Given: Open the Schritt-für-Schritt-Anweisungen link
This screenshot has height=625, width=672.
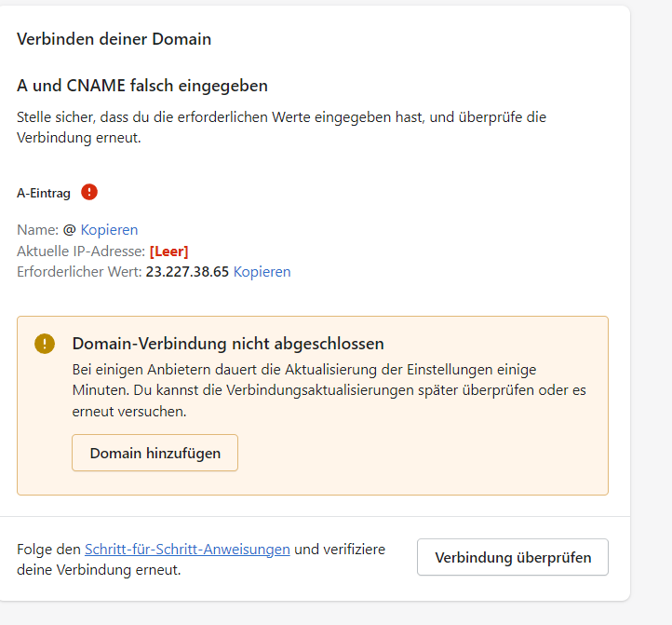Looking at the screenshot, I should click(x=187, y=549).
